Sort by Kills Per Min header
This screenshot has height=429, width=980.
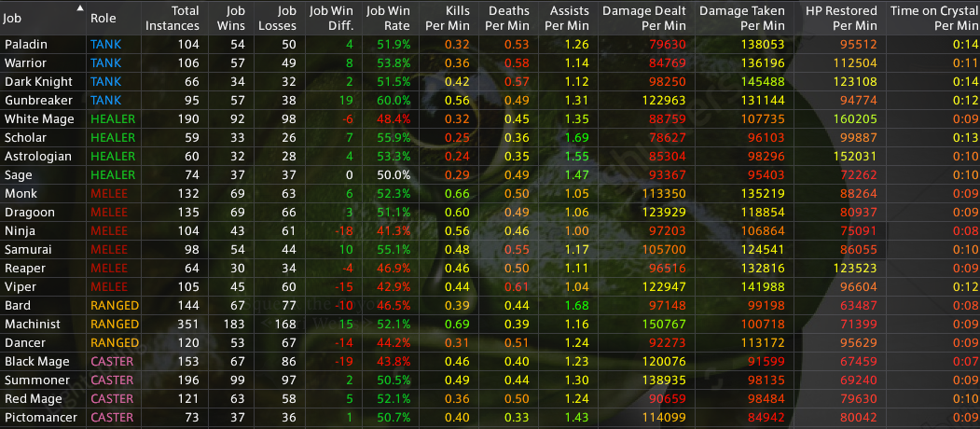[449, 18]
